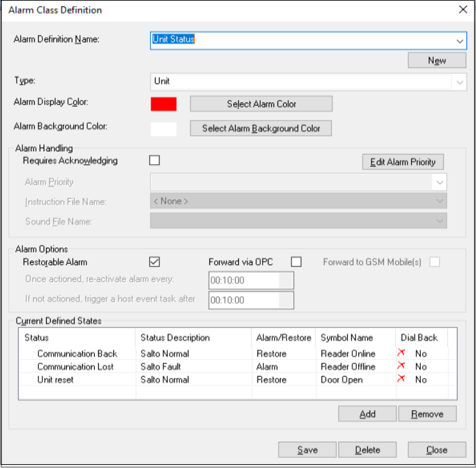
Task: Uncheck the Restorable Alarm checkbox
Action: coord(154,262)
